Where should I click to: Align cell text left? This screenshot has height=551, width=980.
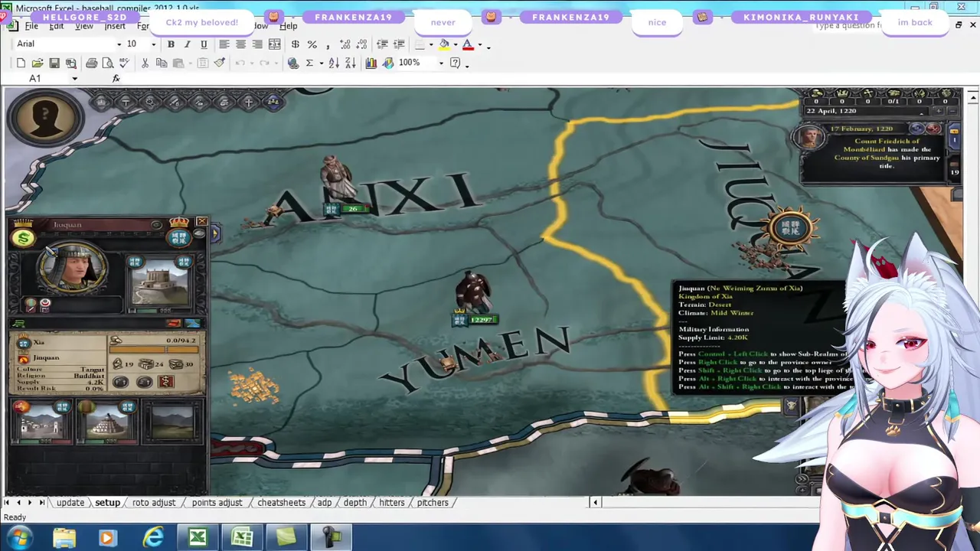(x=224, y=44)
